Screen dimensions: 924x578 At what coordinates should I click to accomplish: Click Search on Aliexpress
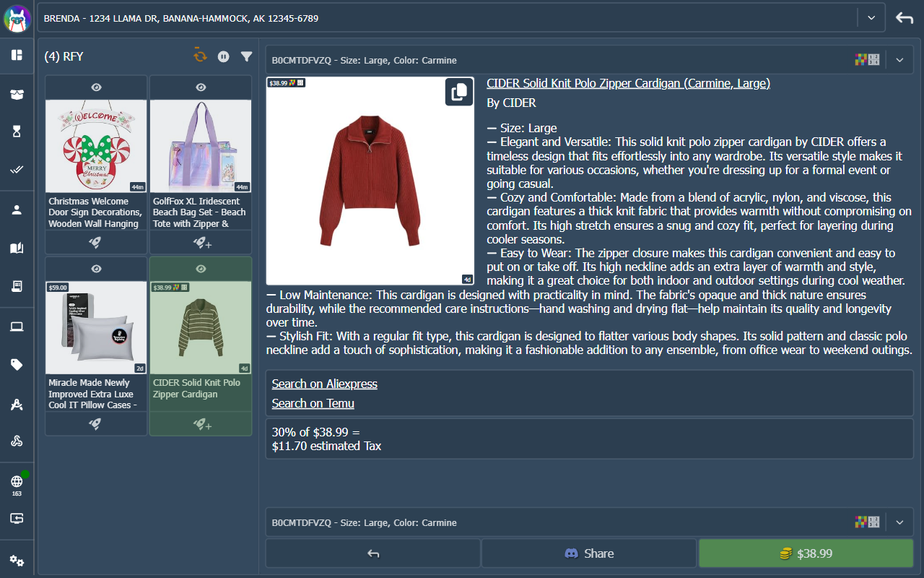324,384
